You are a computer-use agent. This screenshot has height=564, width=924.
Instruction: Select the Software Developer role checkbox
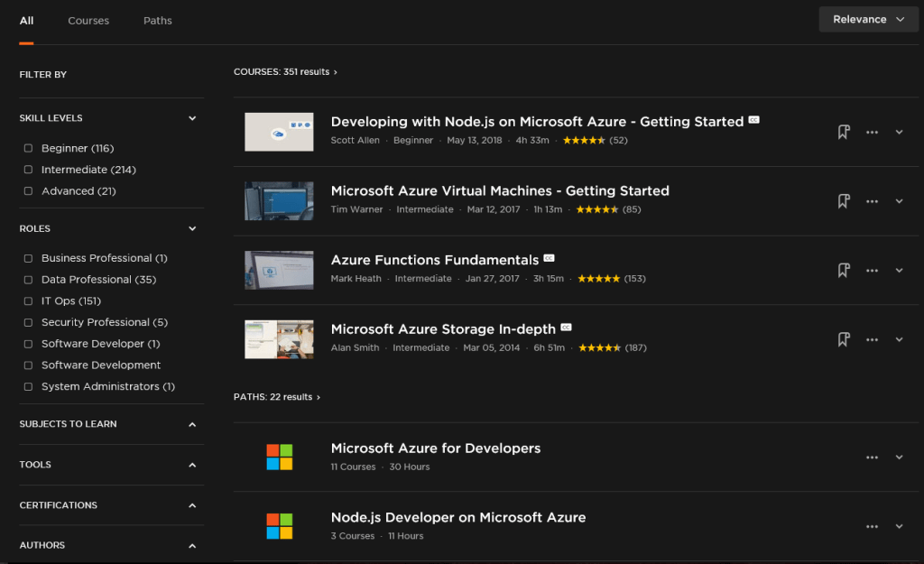point(28,344)
